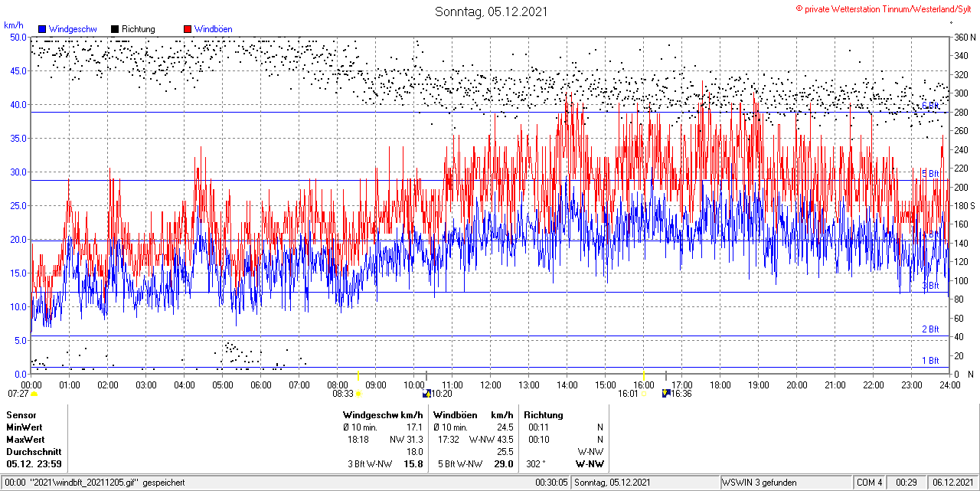Click the 180 S direction axis label

(x=964, y=205)
